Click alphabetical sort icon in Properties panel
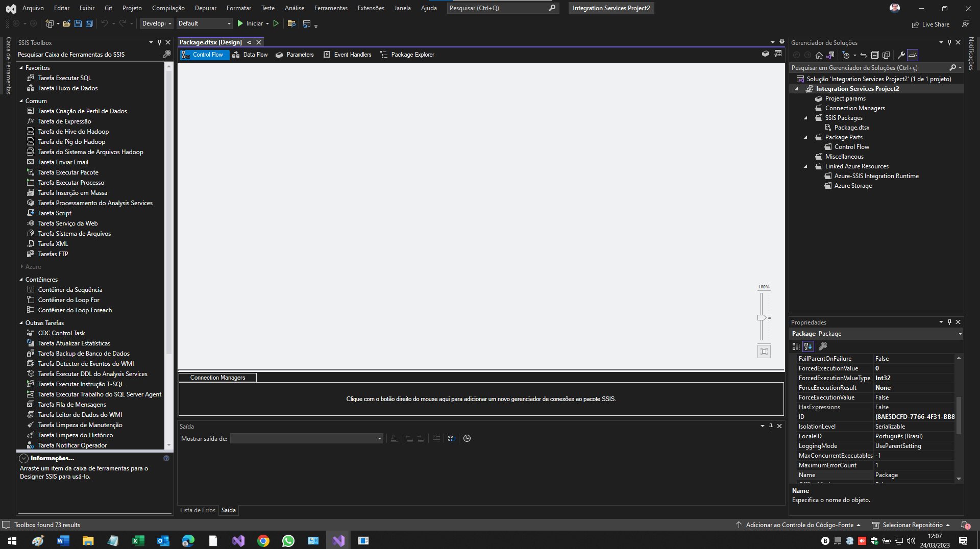This screenshot has width=980, height=549. (x=807, y=346)
